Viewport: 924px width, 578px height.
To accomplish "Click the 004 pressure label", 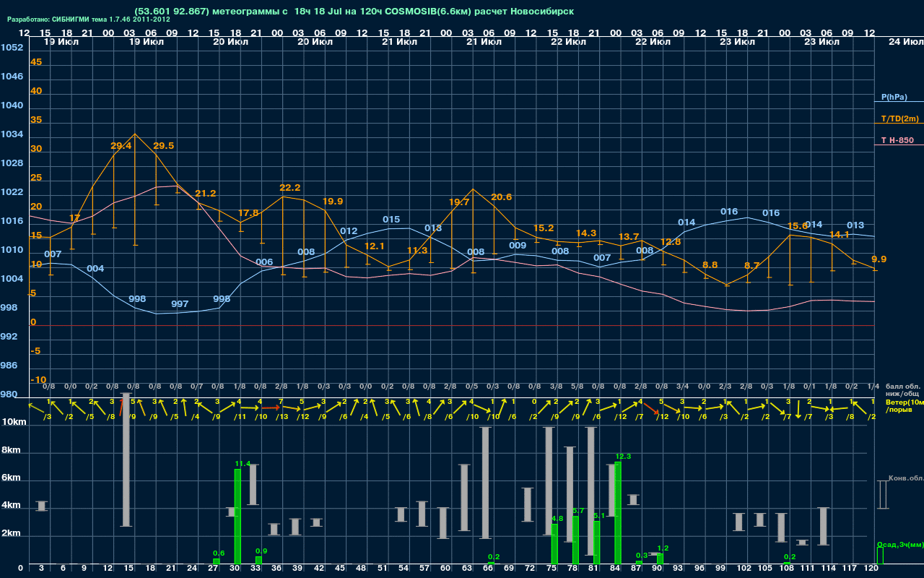I will pos(95,269).
